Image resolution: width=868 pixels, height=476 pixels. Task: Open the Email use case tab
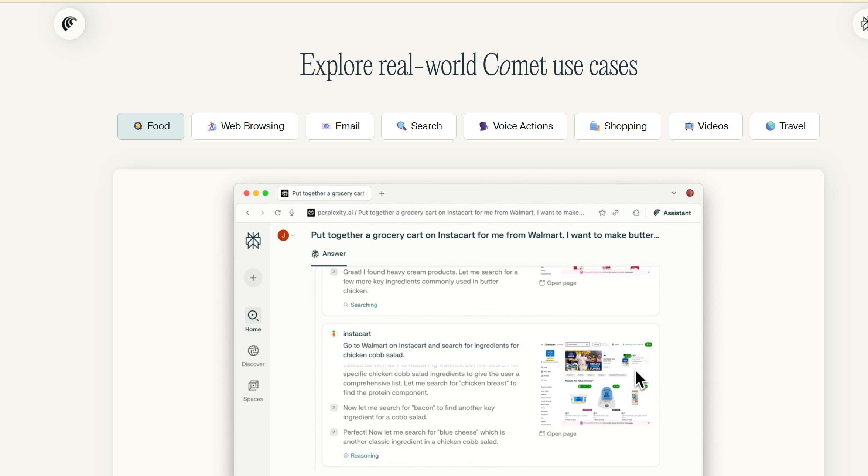coord(340,126)
